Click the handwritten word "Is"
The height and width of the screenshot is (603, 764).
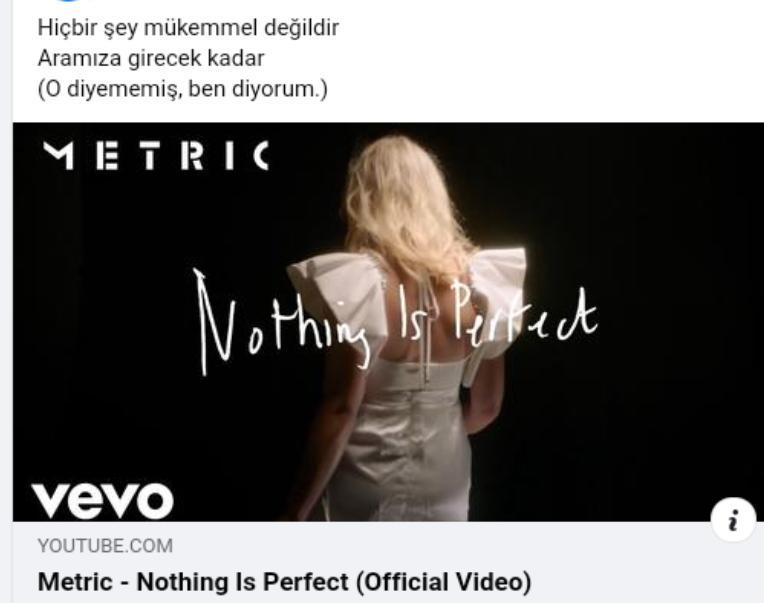coord(414,313)
